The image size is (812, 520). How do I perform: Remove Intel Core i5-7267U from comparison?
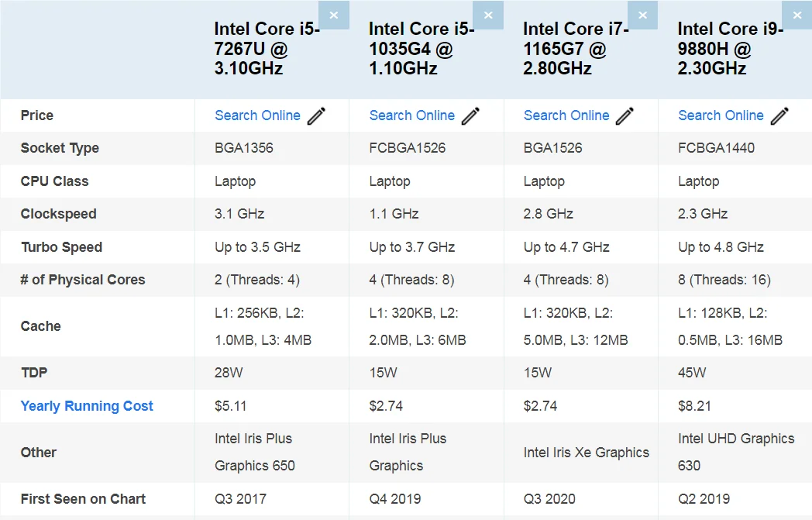tap(334, 15)
